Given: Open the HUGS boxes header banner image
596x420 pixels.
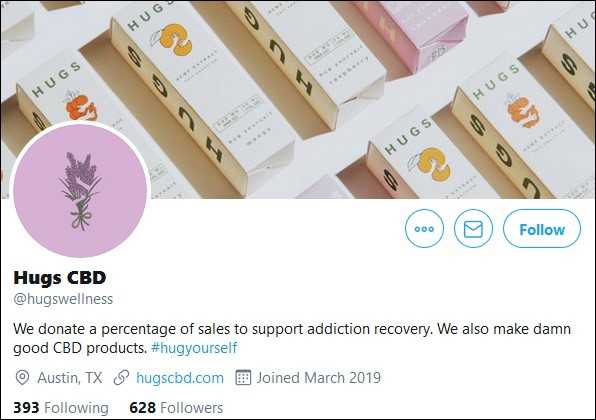Looking at the screenshot, I should tap(298, 100).
